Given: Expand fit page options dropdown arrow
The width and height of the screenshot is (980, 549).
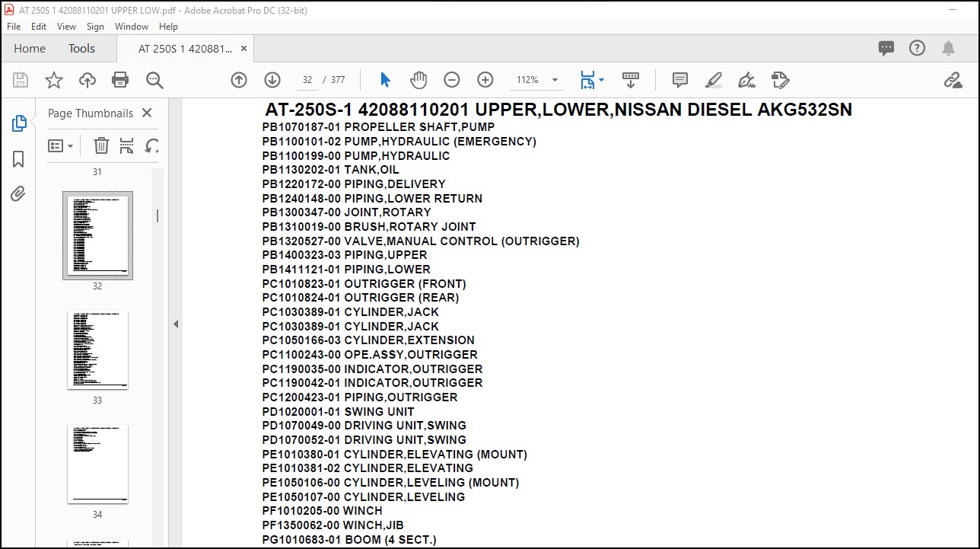Looking at the screenshot, I should point(601,80).
